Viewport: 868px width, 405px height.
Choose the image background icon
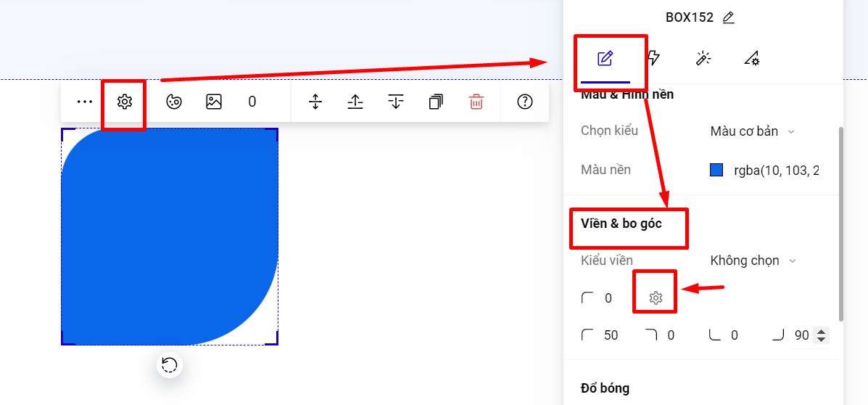[214, 102]
